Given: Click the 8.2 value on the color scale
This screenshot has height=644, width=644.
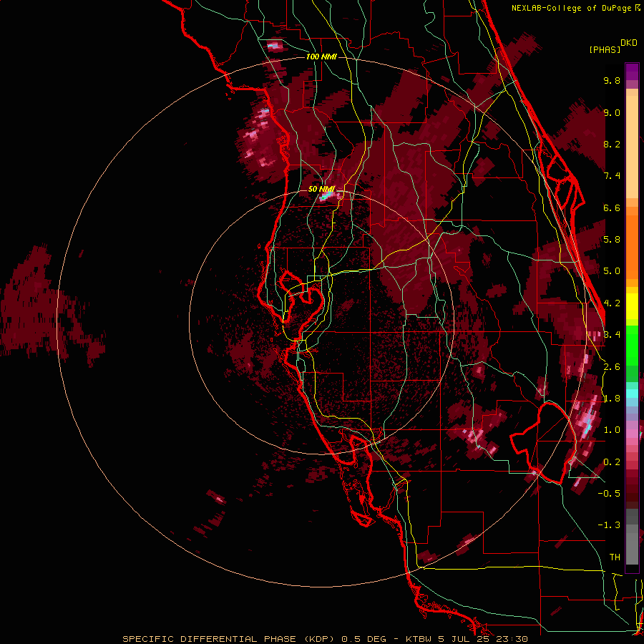Looking at the screenshot, I should tap(612, 144).
